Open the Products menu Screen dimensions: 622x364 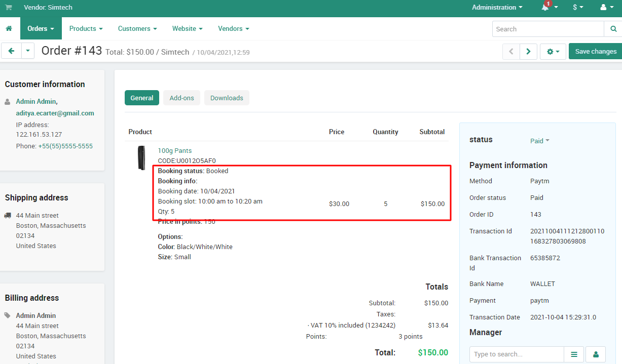click(x=86, y=28)
